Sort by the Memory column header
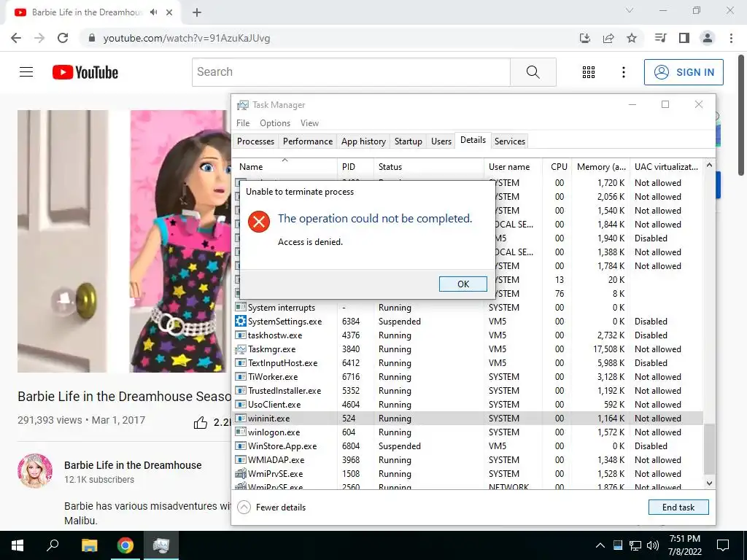The image size is (747, 560). coord(601,167)
